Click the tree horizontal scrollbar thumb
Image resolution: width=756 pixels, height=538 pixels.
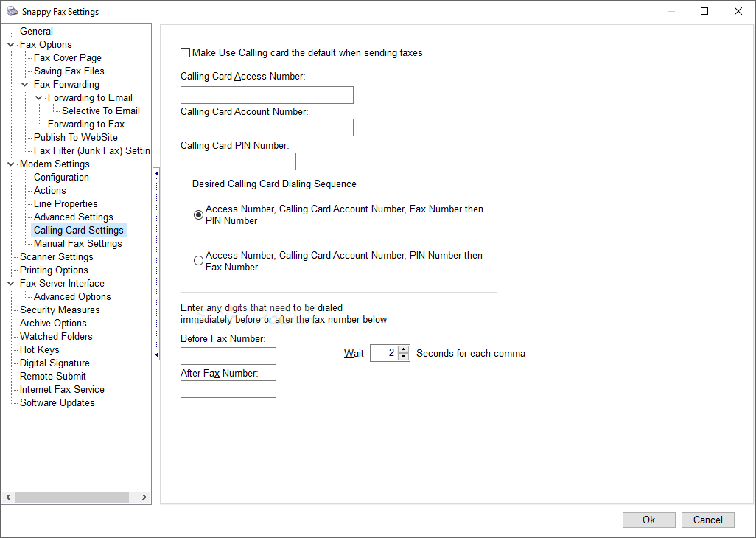pos(71,497)
